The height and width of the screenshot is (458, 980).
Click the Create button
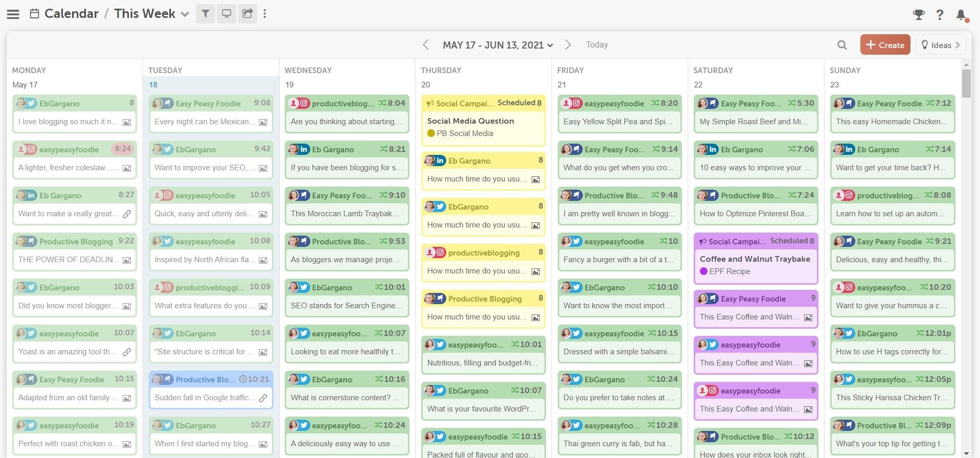tap(885, 45)
